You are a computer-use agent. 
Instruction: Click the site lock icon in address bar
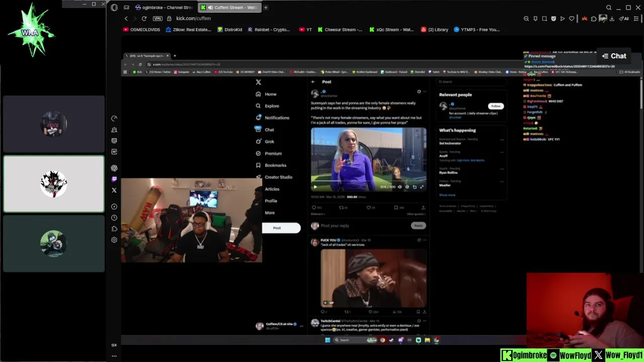[169, 19]
